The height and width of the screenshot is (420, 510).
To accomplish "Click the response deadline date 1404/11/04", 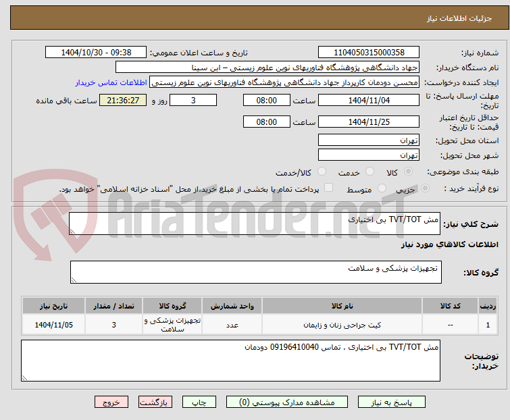I will click(369, 100).
